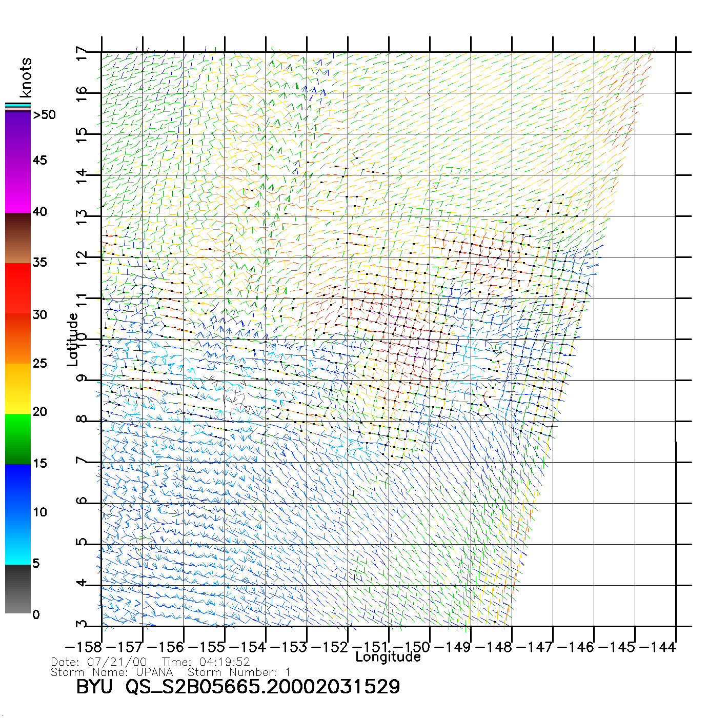Image resolution: width=728 pixels, height=718 pixels.
Task: Click the 17 latitude tick label
Action: pos(82,54)
